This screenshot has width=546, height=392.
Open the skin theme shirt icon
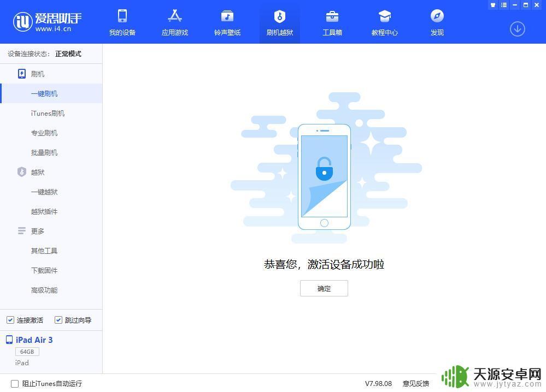[x=493, y=5]
